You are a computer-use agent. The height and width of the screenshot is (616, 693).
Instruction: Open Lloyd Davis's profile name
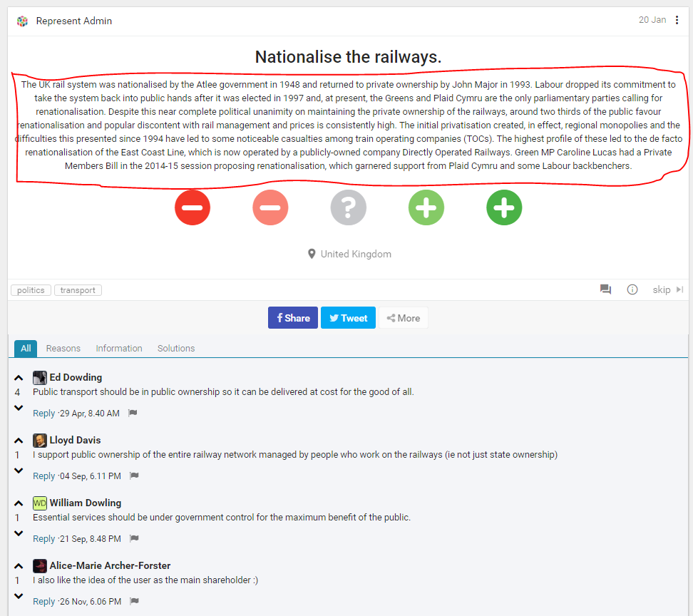click(75, 440)
